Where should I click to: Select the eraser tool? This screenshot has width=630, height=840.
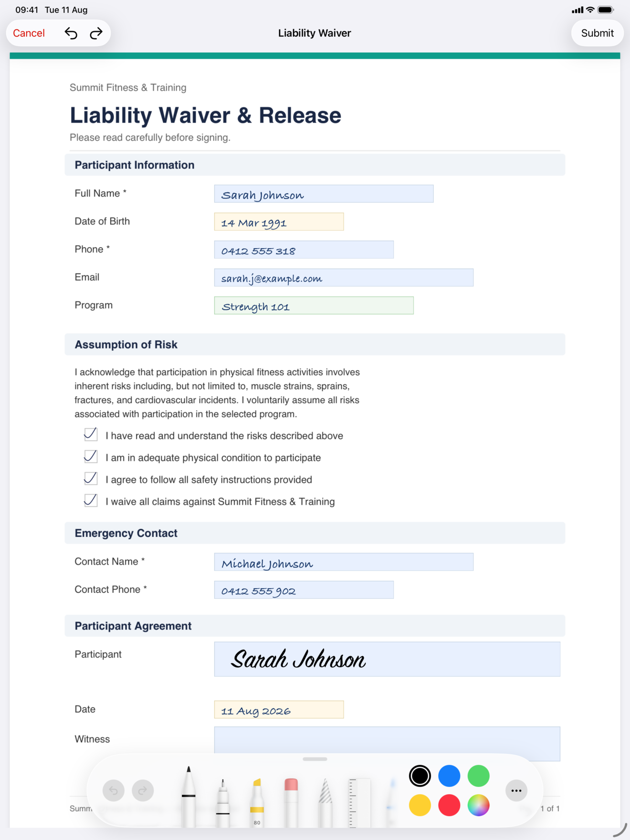click(291, 803)
